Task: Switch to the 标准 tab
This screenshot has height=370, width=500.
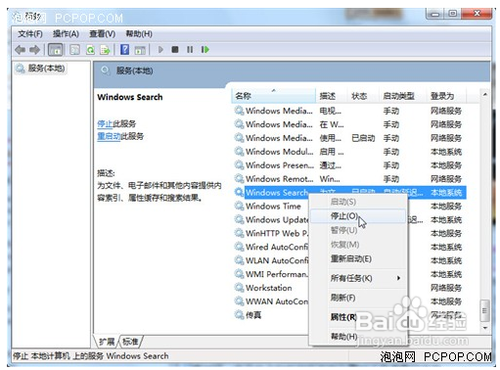Action: click(x=130, y=341)
